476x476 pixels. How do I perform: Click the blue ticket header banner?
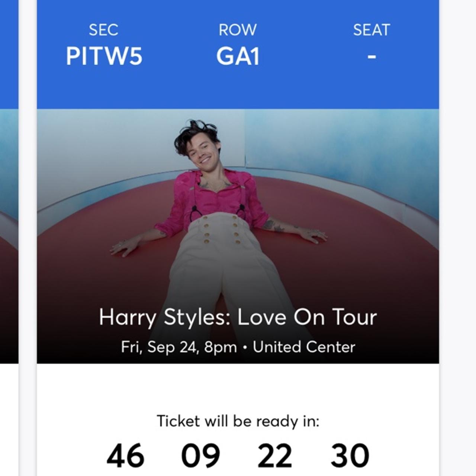pyautogui.click(x=238, y=54)
